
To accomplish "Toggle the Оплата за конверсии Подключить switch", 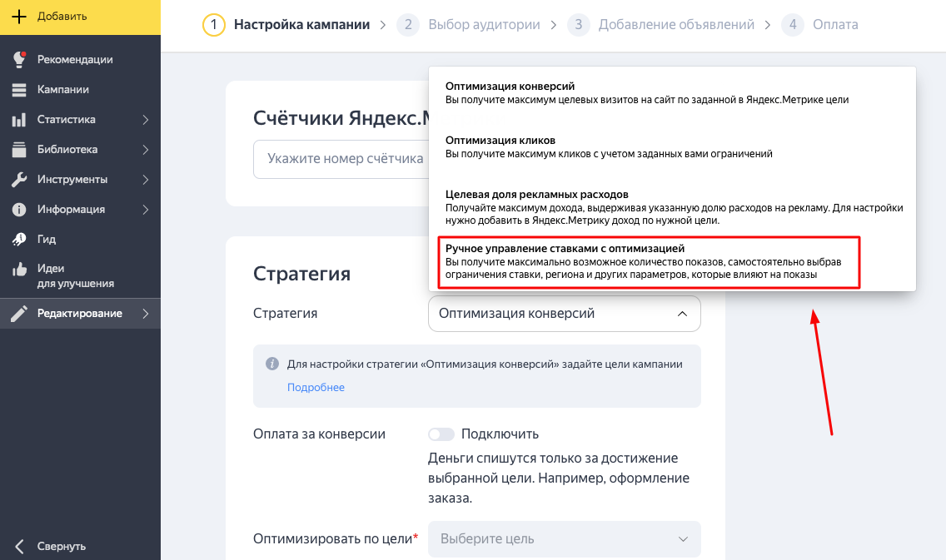I will pos(441,434).
